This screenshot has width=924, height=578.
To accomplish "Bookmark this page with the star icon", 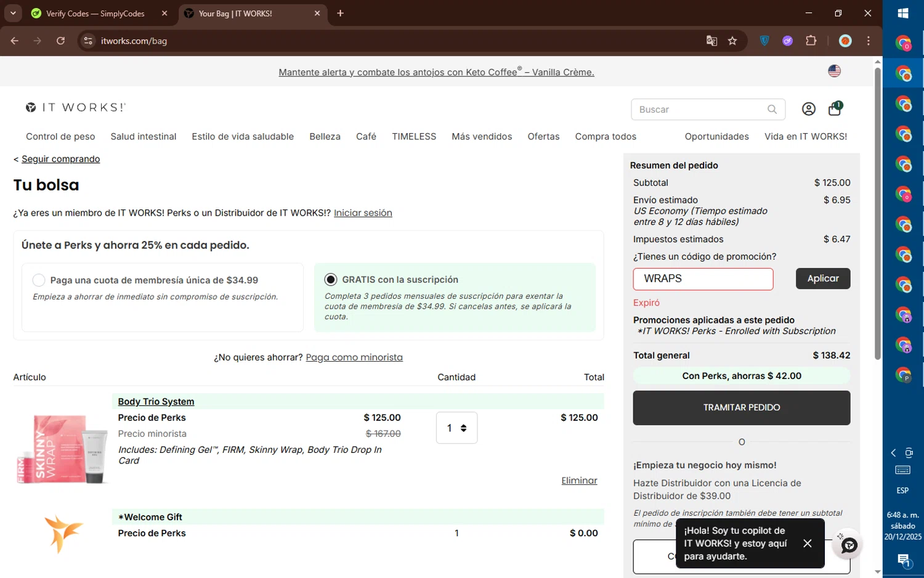I will (732, 41).
